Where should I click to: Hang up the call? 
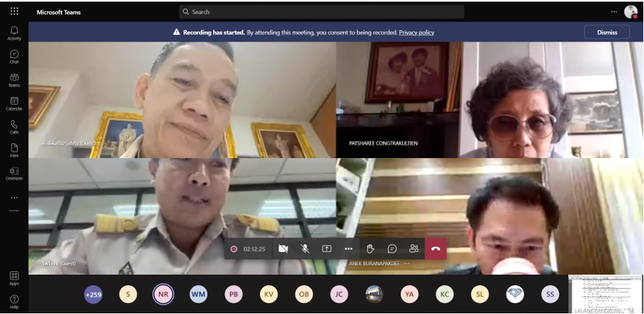[435, 249]
